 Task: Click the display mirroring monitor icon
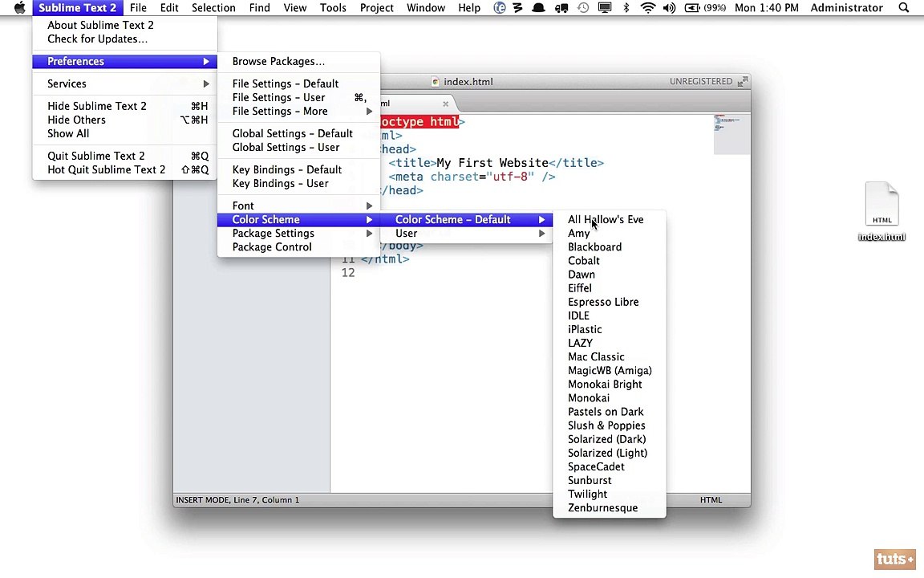click(605, 8)
